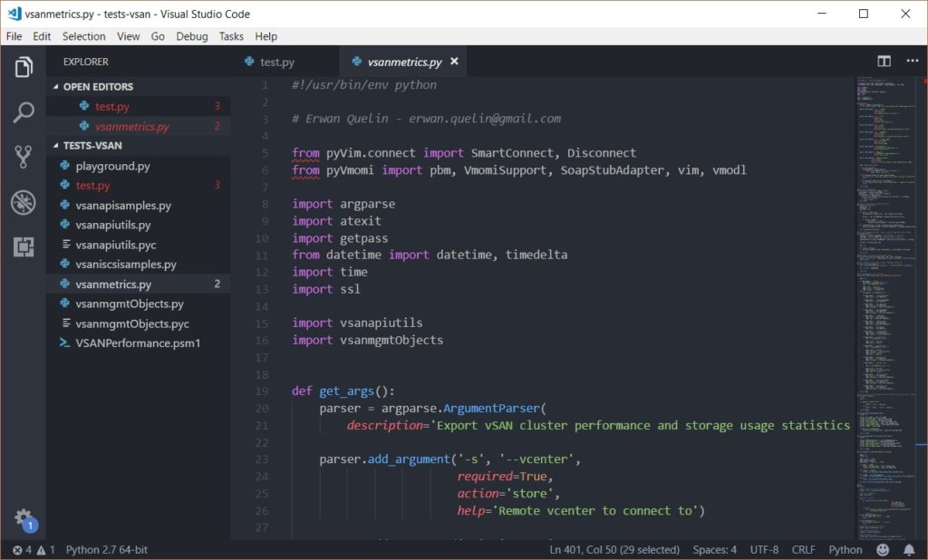928x560 pixels.
Task: Change file encoding via UTF-8
Action: (x=764, y=550)
